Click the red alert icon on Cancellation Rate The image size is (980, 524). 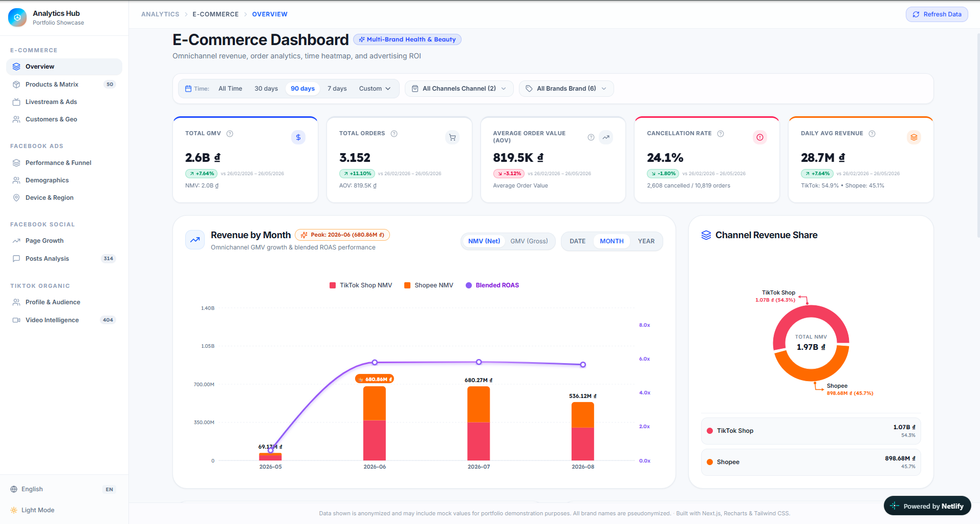[x=760, y=137]
